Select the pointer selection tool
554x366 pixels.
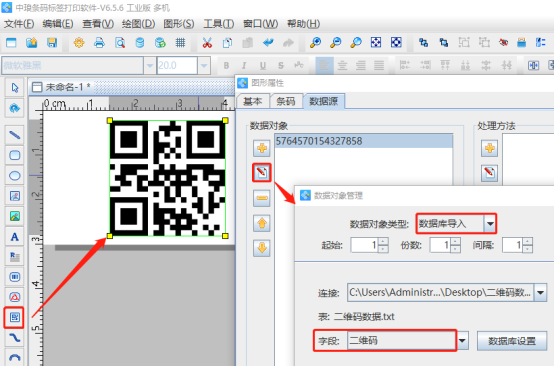(14, 87)
